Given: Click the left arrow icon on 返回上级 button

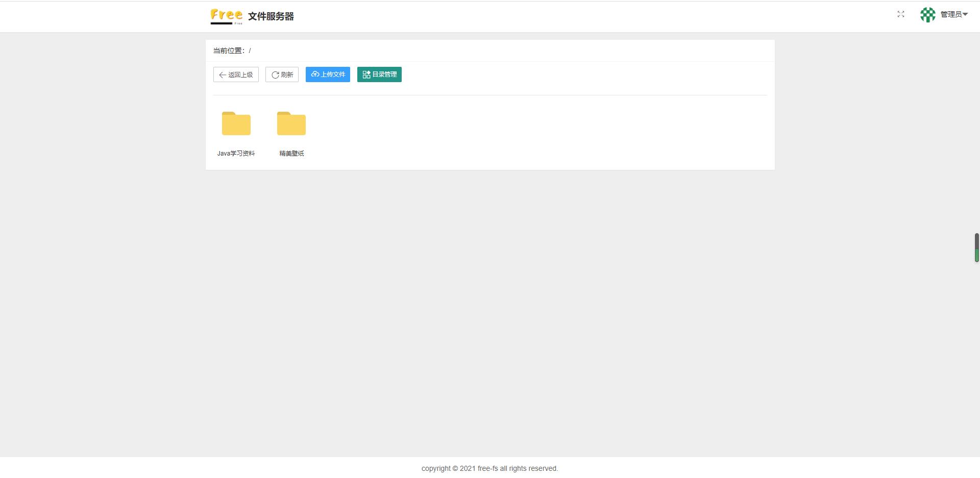Looking at the screenshot, I should pos(223,74).
